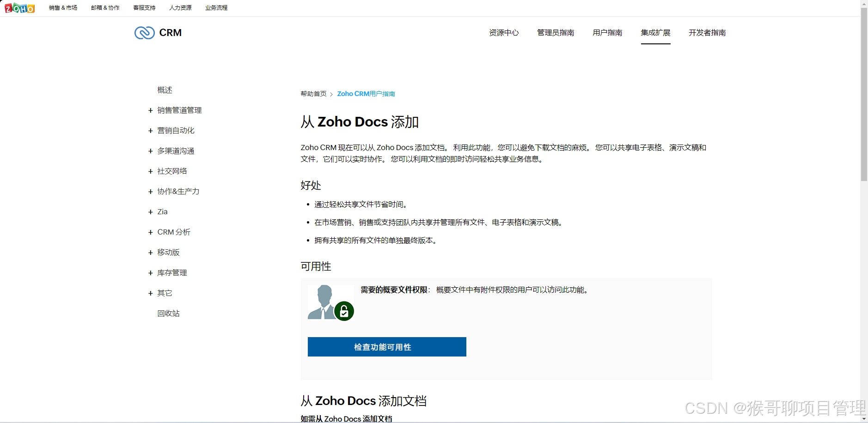Expand the 社交网络 section
The width and height of the screenshot is (868, 423).
pyautogui.click(x=150, y=171)
